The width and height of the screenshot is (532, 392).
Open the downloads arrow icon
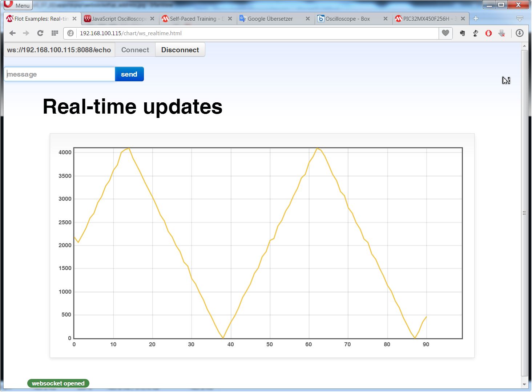tap(519, 33)
